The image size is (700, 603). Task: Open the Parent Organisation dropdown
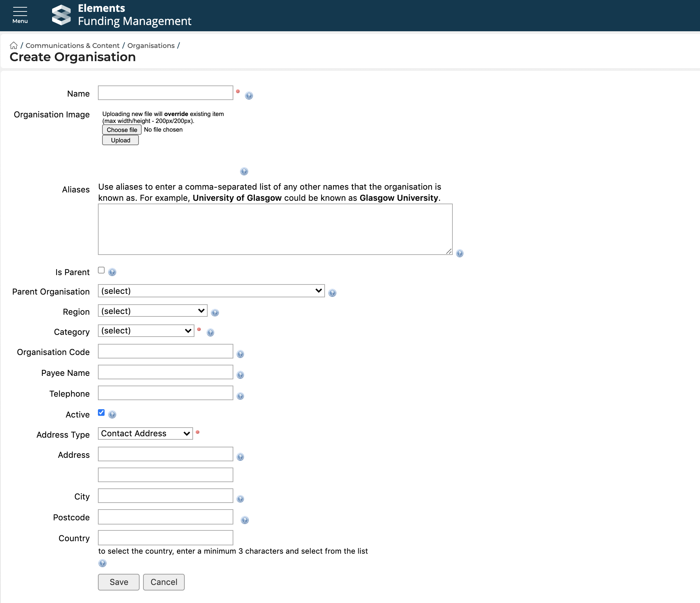click(x=211, y=291)
